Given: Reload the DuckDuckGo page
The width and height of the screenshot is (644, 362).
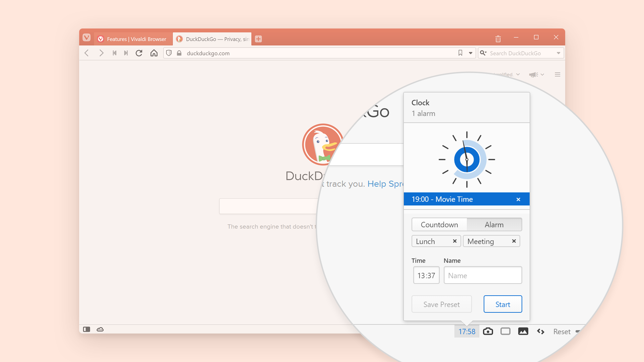Looking at the screenshot, I should click(139, 53).
